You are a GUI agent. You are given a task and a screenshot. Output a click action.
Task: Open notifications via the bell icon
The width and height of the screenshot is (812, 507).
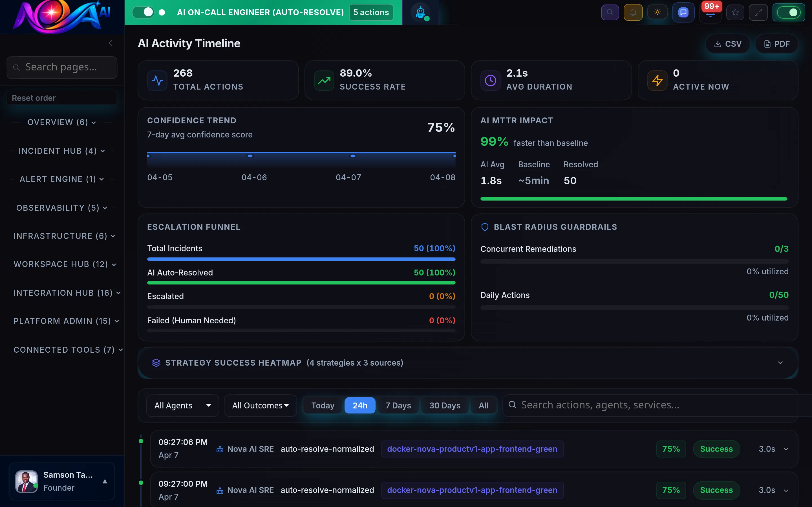click(633, 12)
